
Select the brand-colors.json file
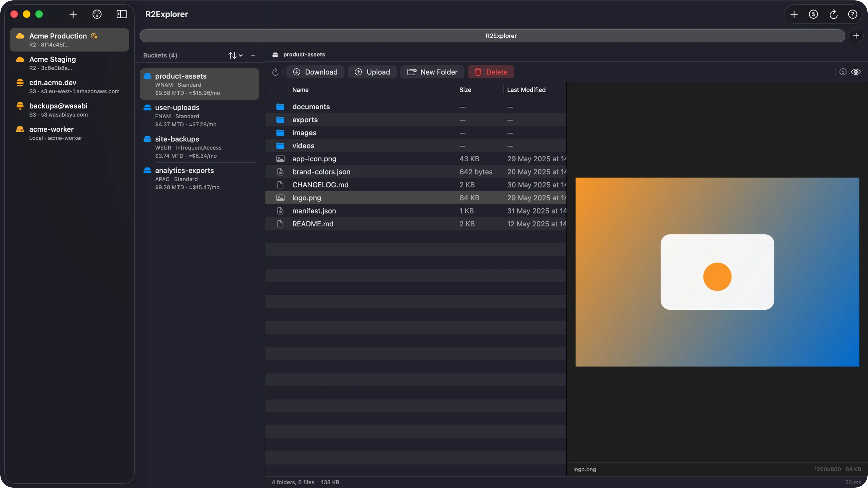416,172
